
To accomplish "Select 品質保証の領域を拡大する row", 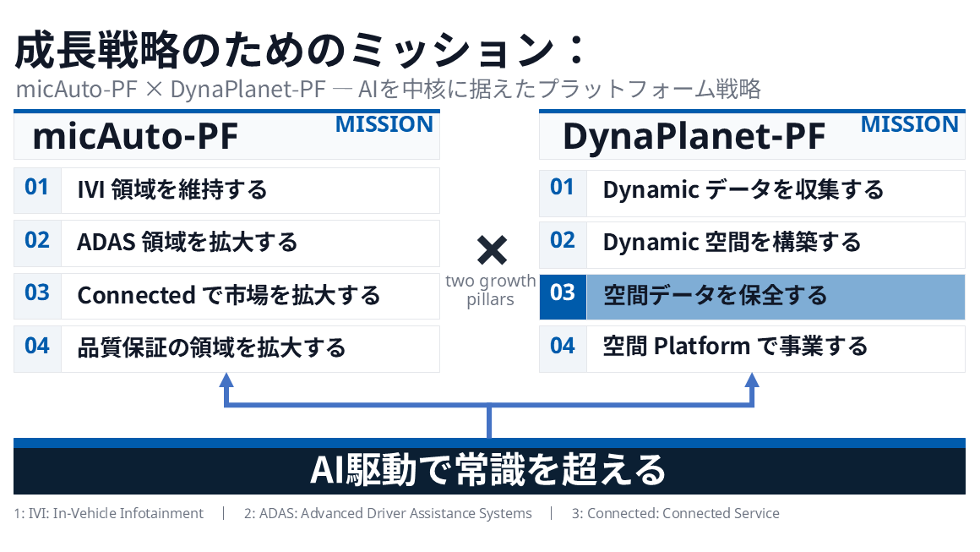I will coord(227,349).
